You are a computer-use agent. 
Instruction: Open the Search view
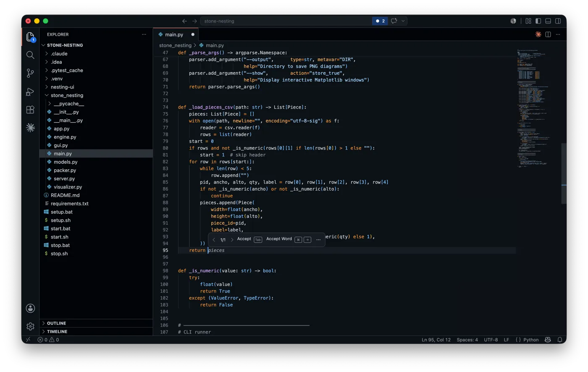point(30,55)
